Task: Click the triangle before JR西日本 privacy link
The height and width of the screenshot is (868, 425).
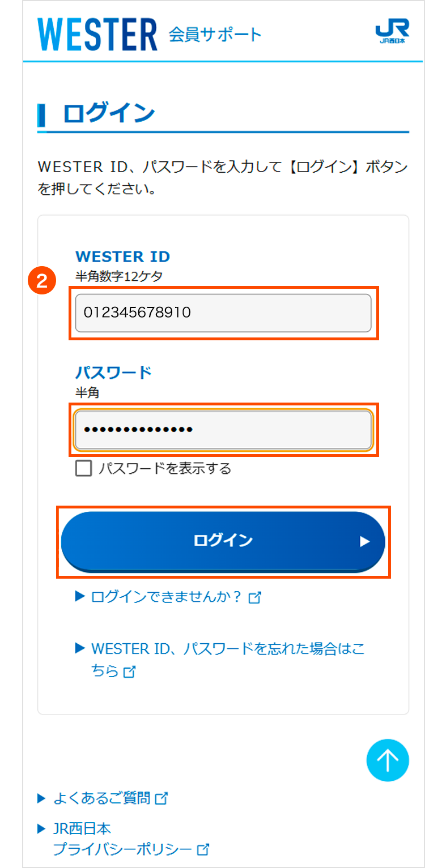Action: point(41,829)
